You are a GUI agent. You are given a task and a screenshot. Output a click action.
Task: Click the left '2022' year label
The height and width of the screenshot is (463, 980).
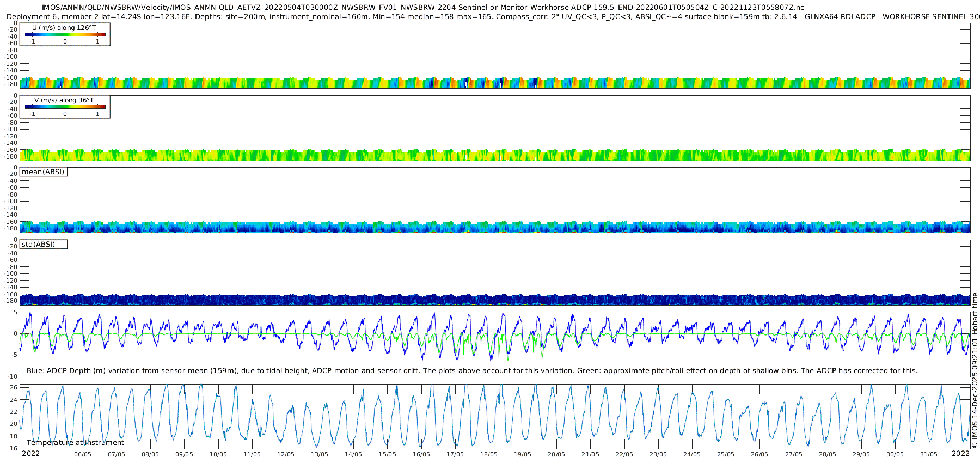(x=30, y=454)
